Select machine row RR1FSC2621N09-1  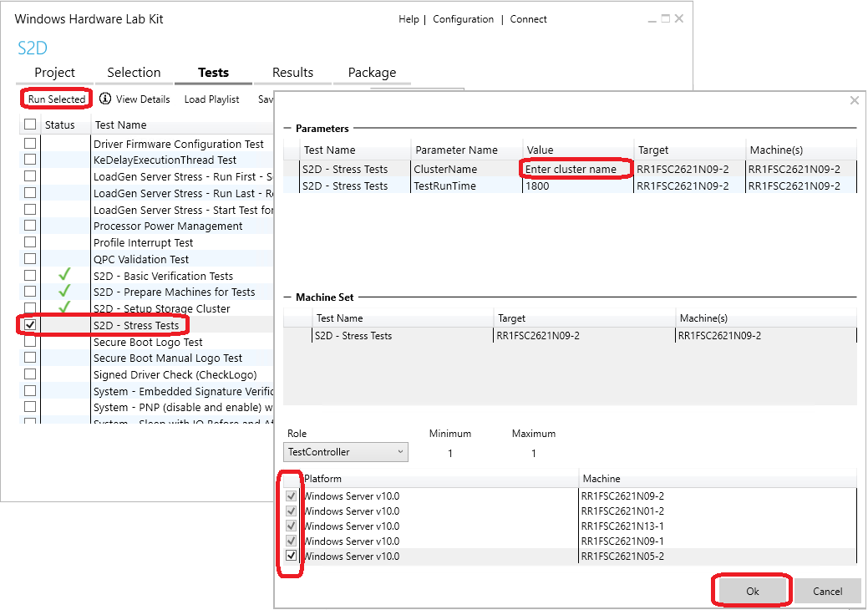click(x=571, y=541)
